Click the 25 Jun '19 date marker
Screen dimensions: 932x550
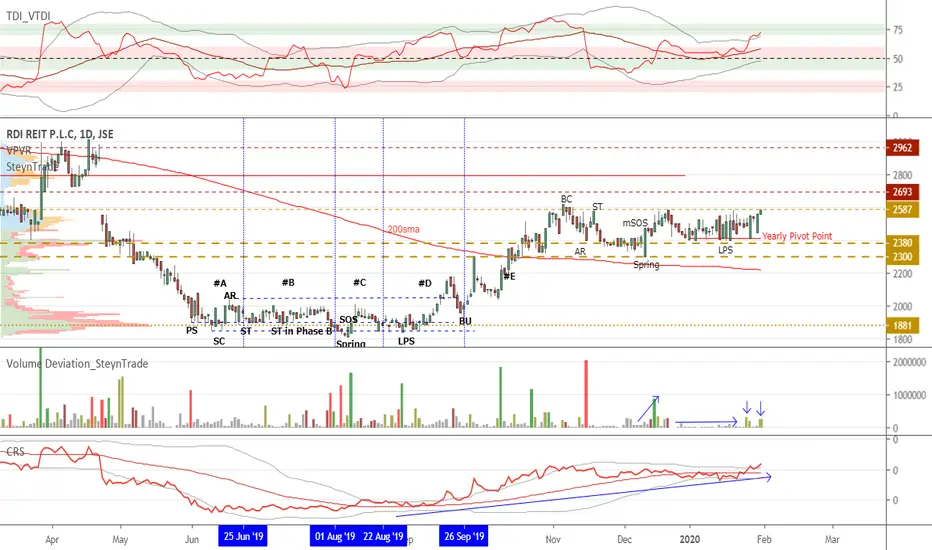[243, 536]
